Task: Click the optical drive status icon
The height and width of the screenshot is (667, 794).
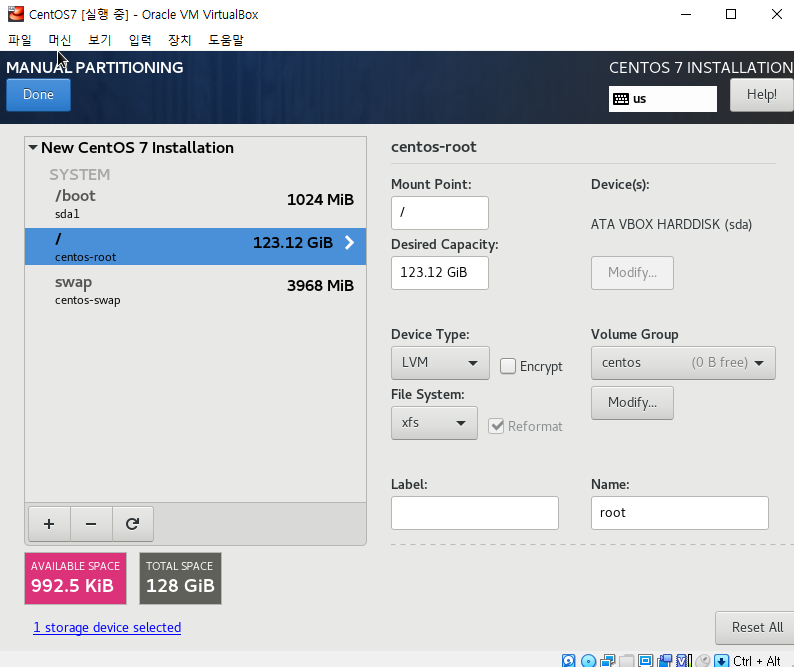Action: (588, 660)
